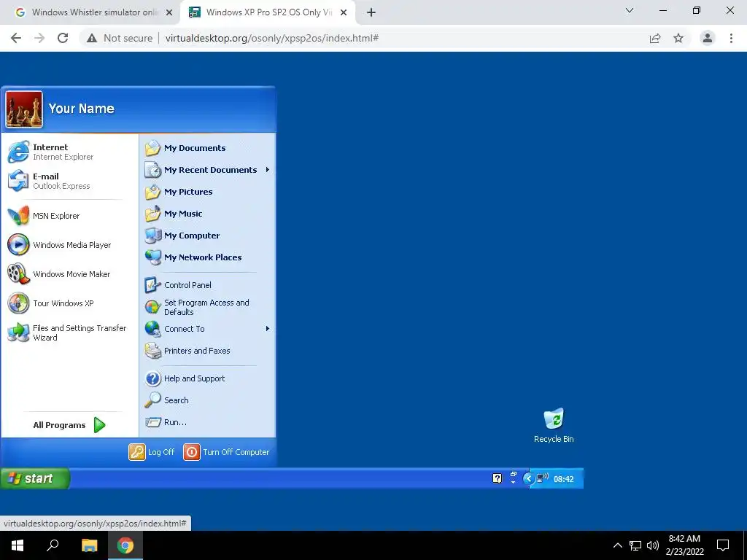Open Control Panel
747x560 pixels.
pyautogui.click(x=178, y=285)
